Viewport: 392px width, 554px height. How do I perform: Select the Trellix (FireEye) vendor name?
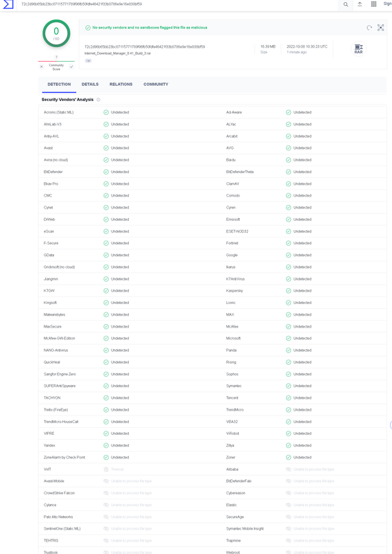coord(56,410)
